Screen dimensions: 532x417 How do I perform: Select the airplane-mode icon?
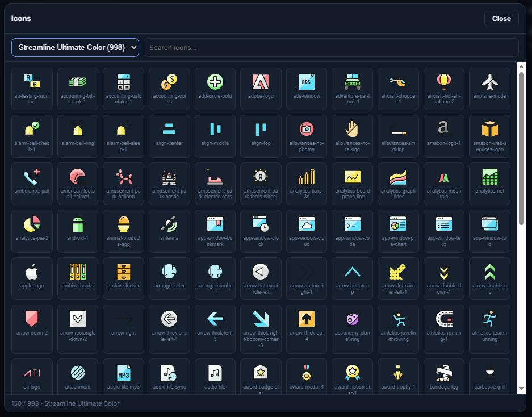489,89
